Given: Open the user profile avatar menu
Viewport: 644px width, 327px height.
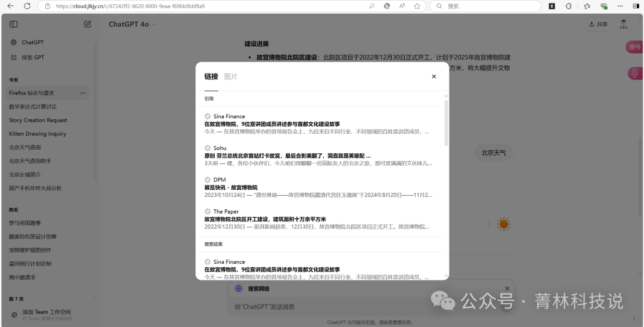Looking at the screenshot, I should 623,24.
